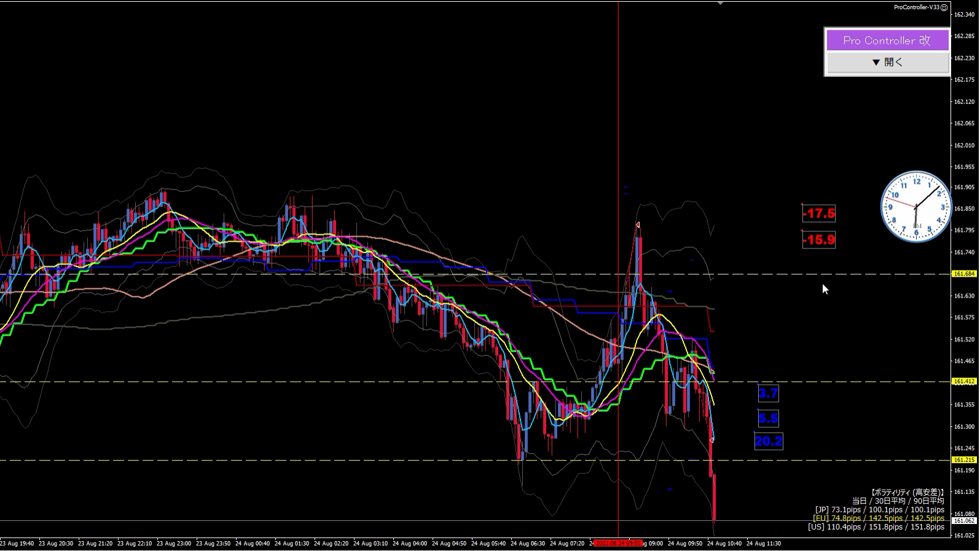This screenshot has width=980, height=551.
Task: Click the current price tag 161.062
Action: coord(964,520)
